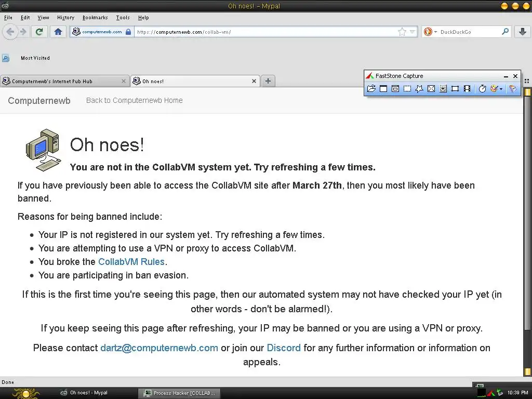Select Capture Active Window tool
Viewport: 532px width, 399px height.
[x=383, y=88]
